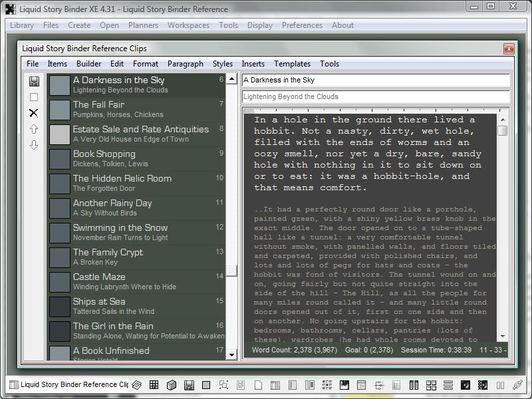
Task: Click the Liquid Story Binder Reference Clips window tab
Action: pyautogui.click(x=68, y=385)
